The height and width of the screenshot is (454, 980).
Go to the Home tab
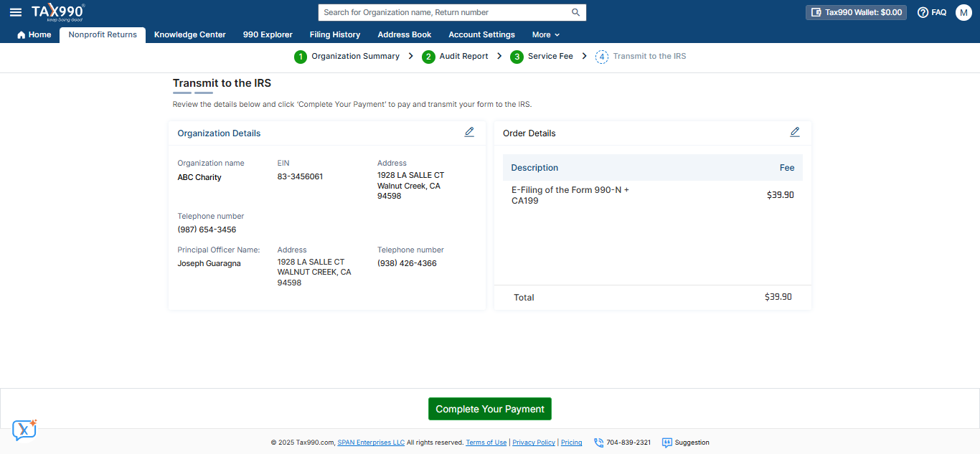(x=34, y=34)
